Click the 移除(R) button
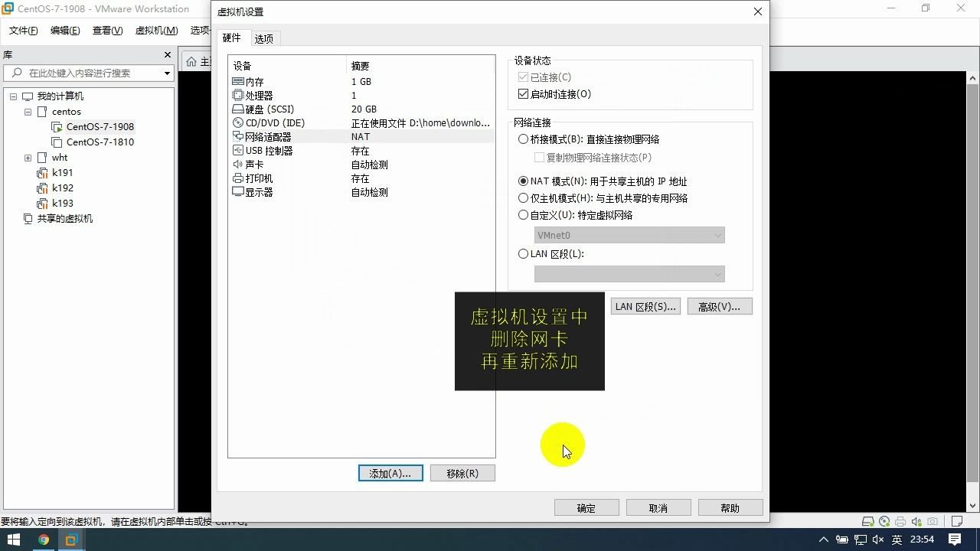The image size is (980, 551). [x=462, y=474]
